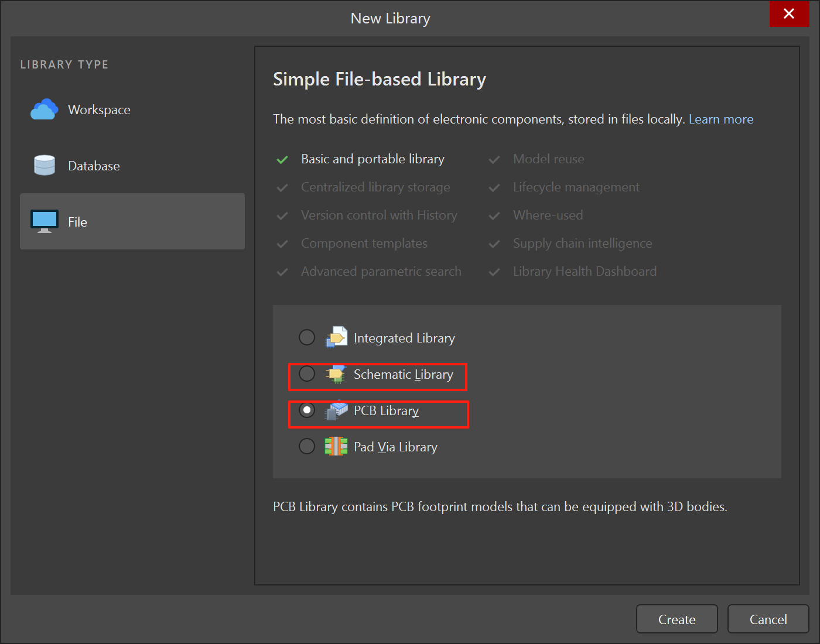
Task: Cancel the New Library dialog
Action: [768, 619]
